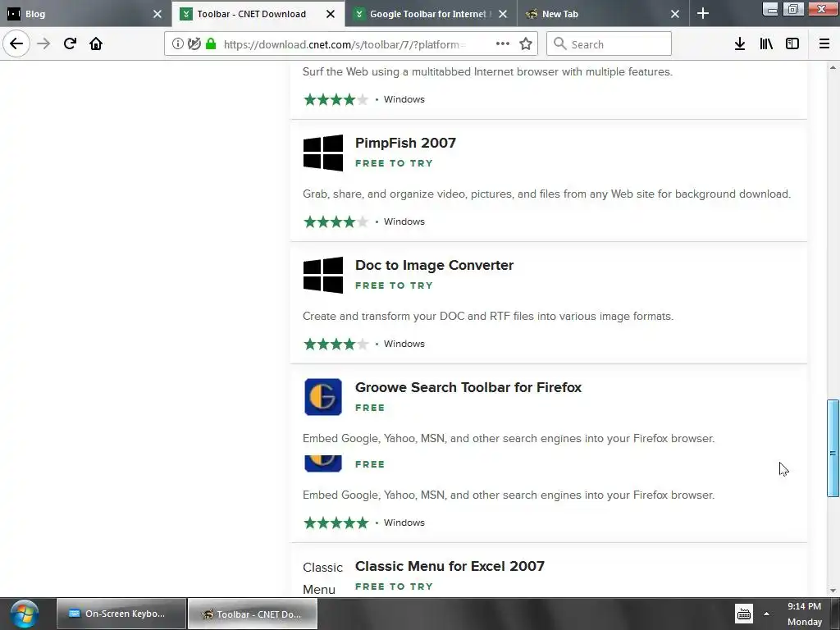Show site information icon in address bar

pyautogui.click(x=178, y=44)
